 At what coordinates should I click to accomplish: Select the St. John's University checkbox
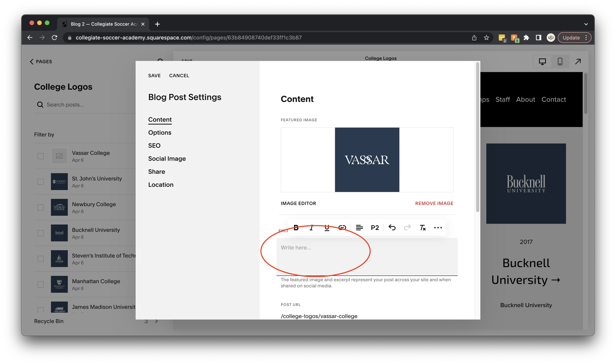click(41, 182)
